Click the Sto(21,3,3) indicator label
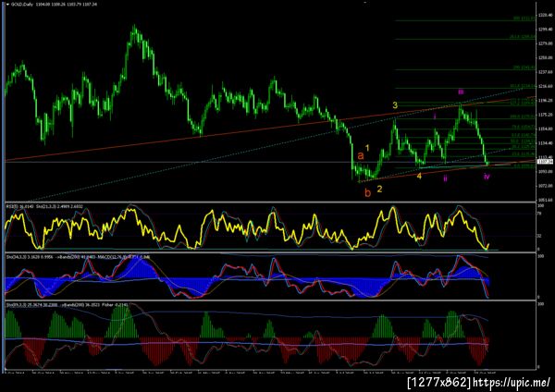 (46, 206)
